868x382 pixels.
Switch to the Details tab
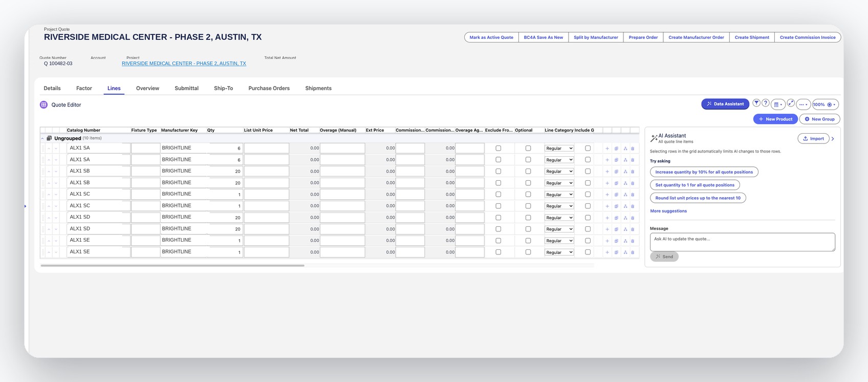[52, 88]
